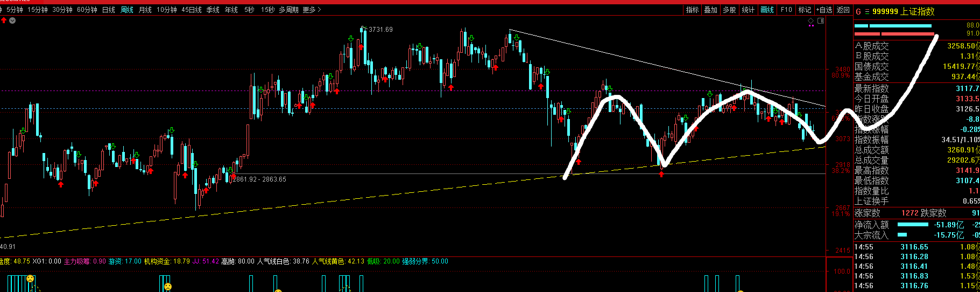Viewport: 980px width, 292px height.
Task: Open the 多周期 multi-period view
Action: [288, 10]
